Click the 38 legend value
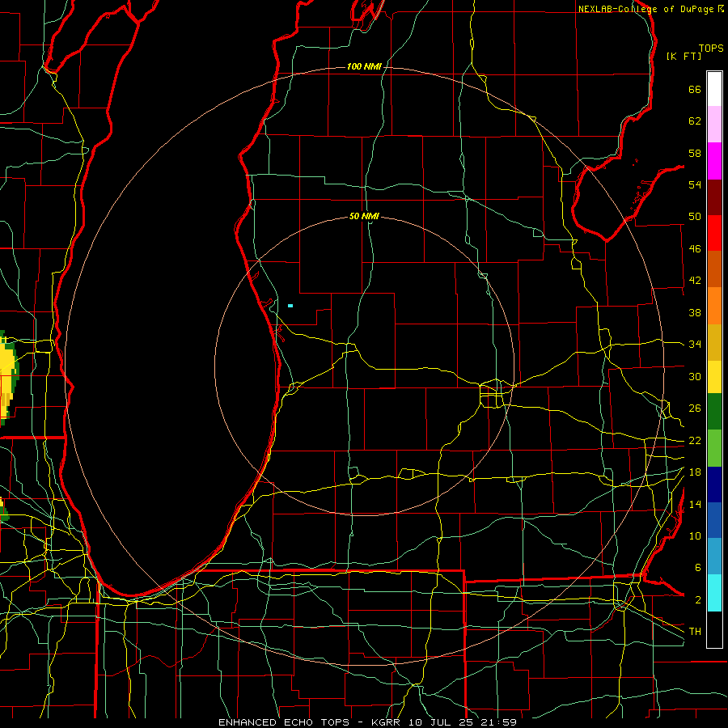 click(x=695, y=312)
